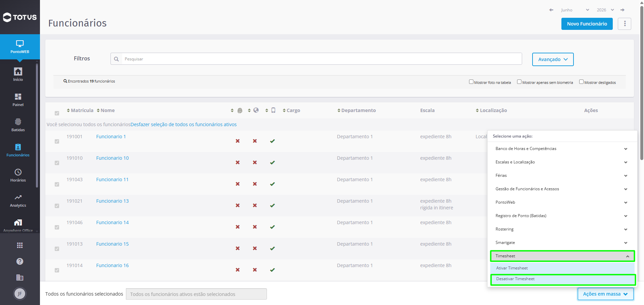Expand Escalas e Localização group
Viewport: 644px width, 305px height.
tap(562, 162)
